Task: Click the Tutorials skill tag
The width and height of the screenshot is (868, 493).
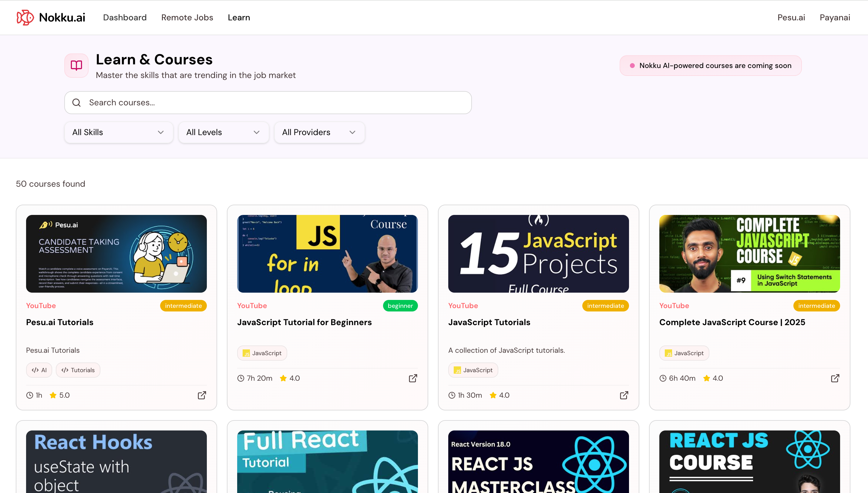Action: [78, 370]
